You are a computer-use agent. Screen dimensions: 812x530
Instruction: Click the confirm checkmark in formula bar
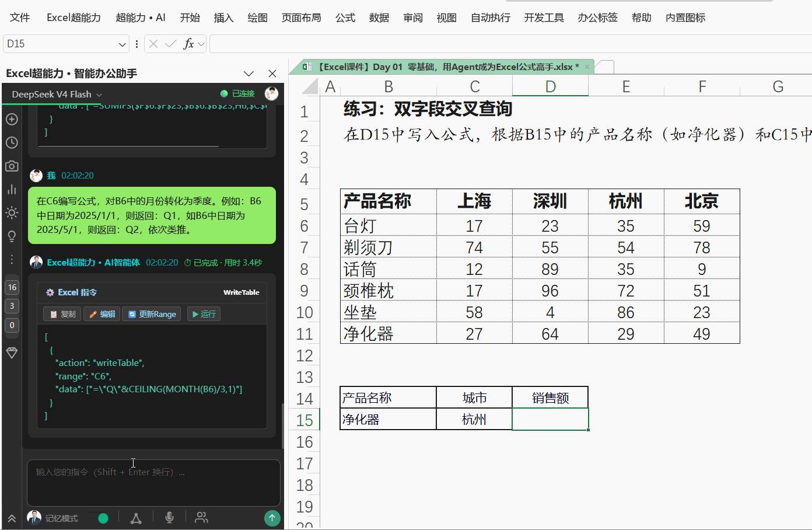pyautogui.click(x=171, y=44)
